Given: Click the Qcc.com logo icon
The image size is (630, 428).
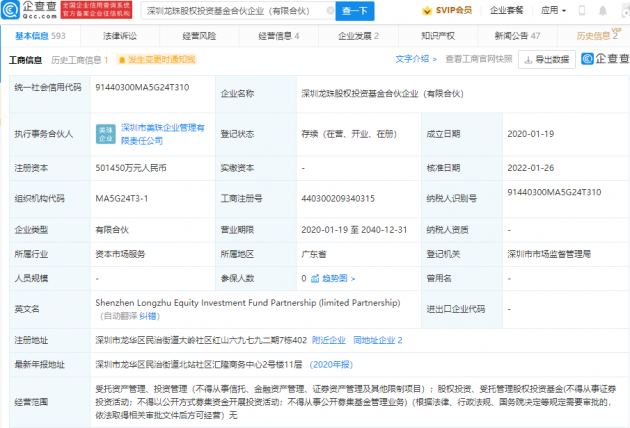Looking at the screenshot, I should pos(10,10).
